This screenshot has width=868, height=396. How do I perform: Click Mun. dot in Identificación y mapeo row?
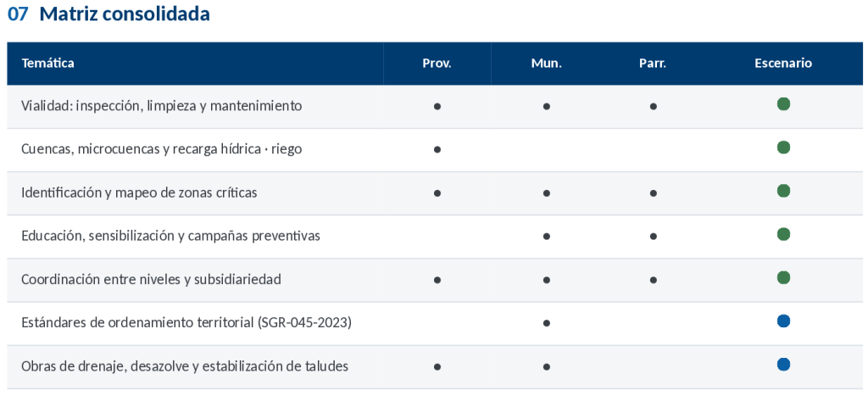coord(547,193)
